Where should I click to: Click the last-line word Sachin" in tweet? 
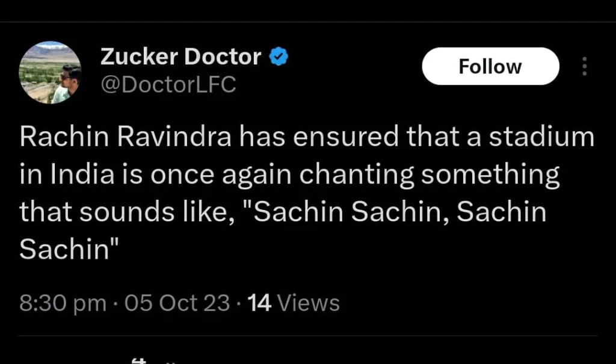(67, 250)
